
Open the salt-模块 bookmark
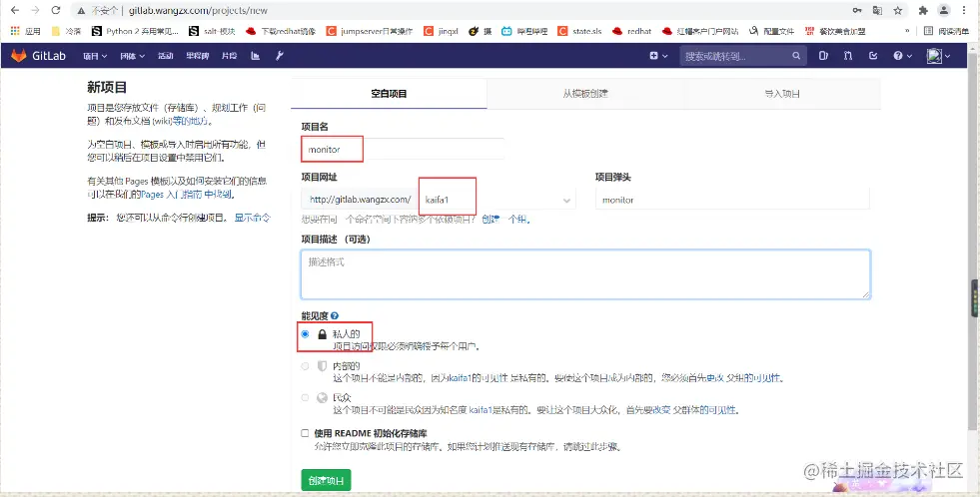(x=212, y=31)
